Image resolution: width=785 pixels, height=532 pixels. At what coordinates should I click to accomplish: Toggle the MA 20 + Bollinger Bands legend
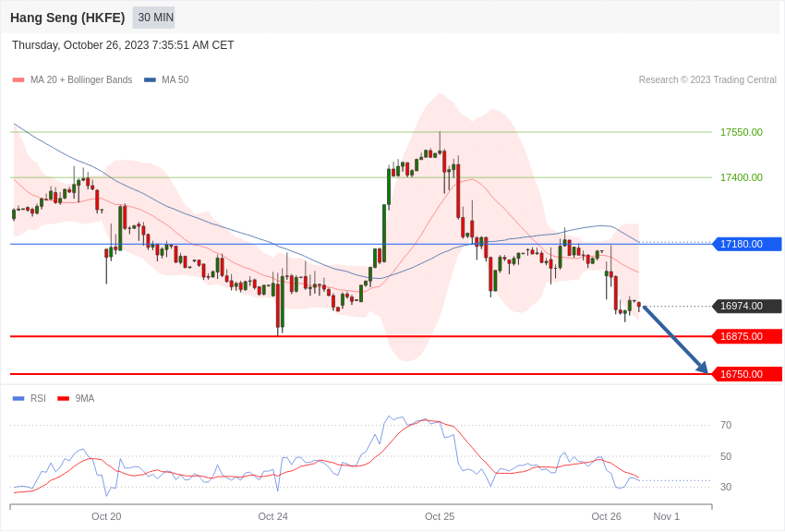pyautogui.click(x=73, y=79)
